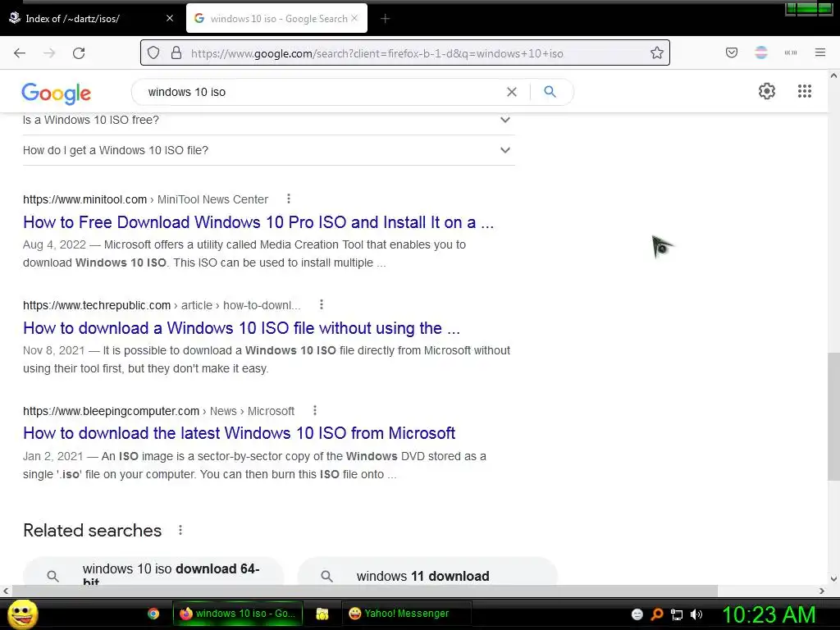Viewport: 840px width, 630px height.
Task: Click the 'Related searches' heading
Action: [x=92, y=531]
